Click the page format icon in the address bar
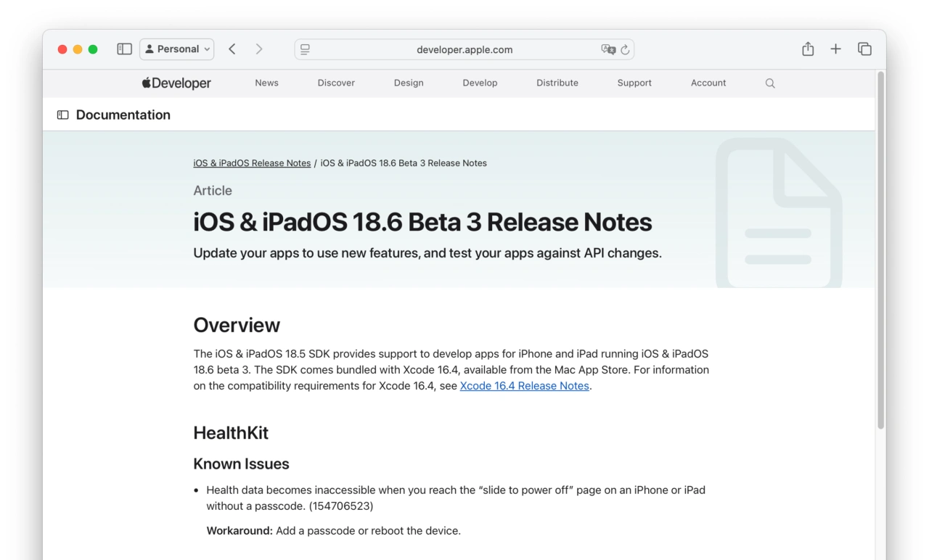Screen dimensions: 929x560 click(x=305, y=49)
